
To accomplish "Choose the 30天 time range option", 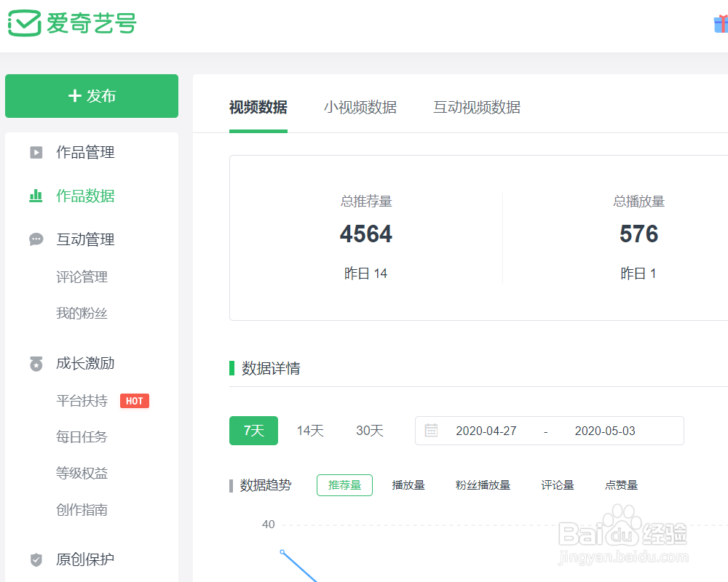I will pos(369,430).
